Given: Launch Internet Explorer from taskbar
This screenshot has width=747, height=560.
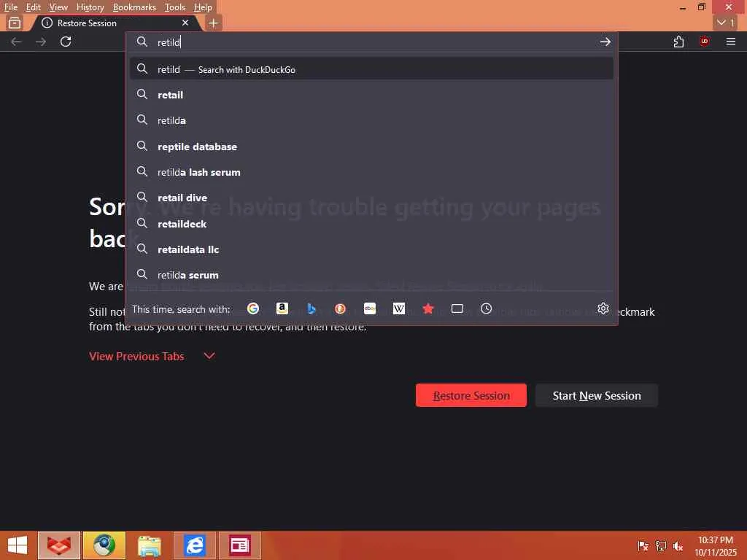Looking at the screenshot, I should [x=194, y=545].
